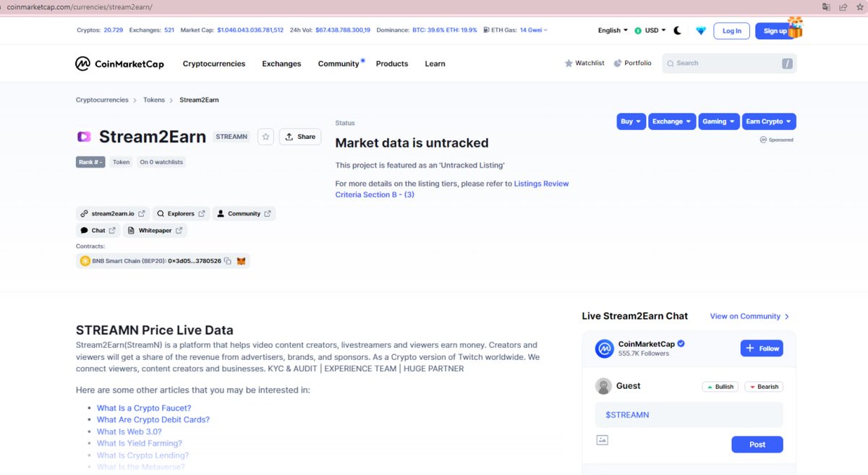The height and width of the screenshot is (475, 868).
Task: Open the Products menu
Action: [392, 64]
